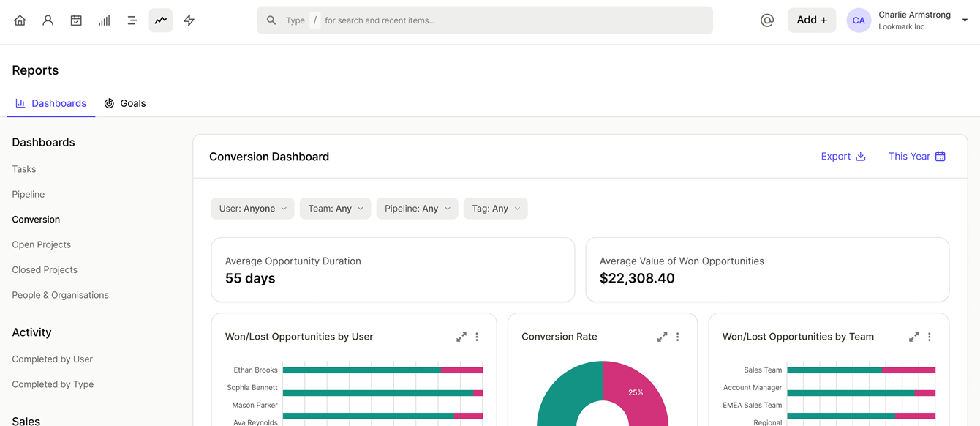Image resolution: width=980 pixels, height=426 pixels.
Task: Click the Average Opportunity Duration card
Action: pyautogui.click(x=393, y=269)
